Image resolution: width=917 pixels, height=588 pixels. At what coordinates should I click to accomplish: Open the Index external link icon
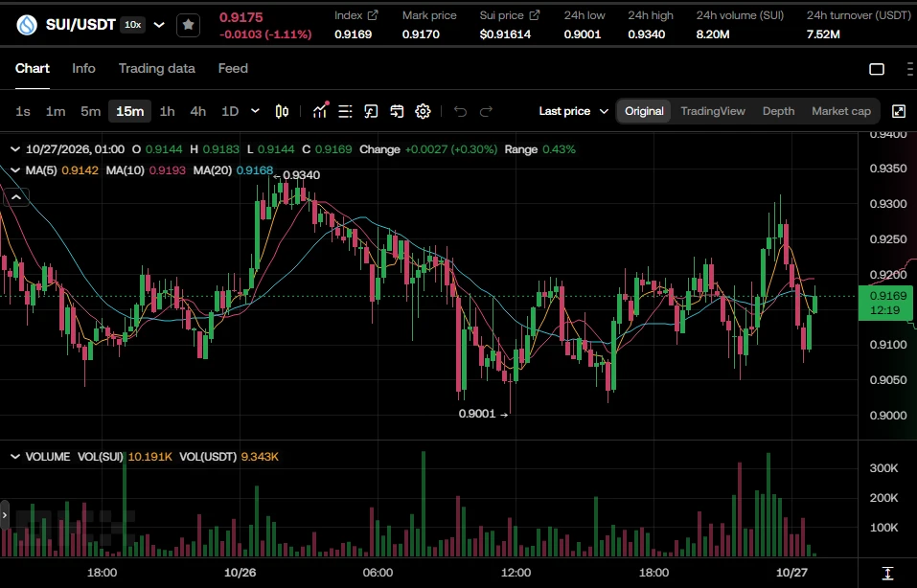[373, 15]
